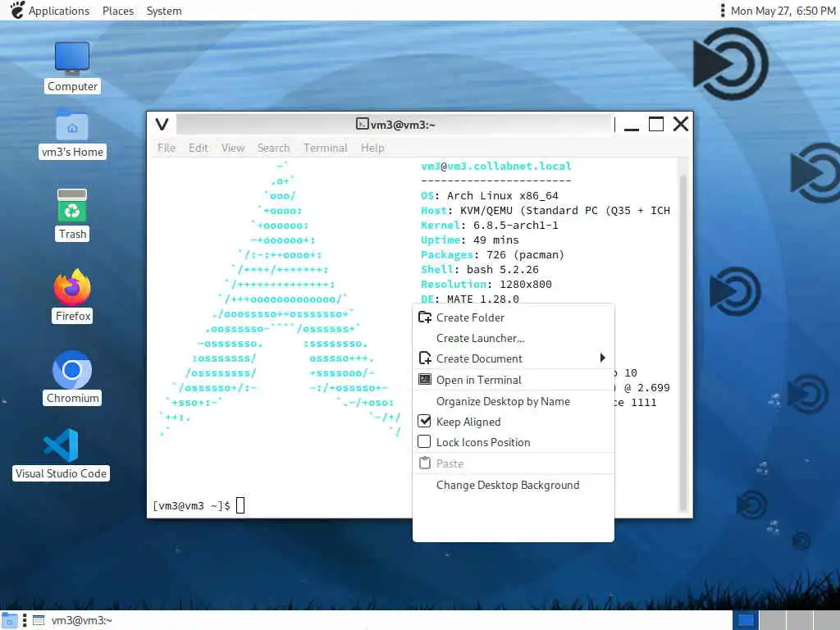840x630 pixels.
Task: Close the vm3@vm3 terminal window
Action: [x=681, y=125]
